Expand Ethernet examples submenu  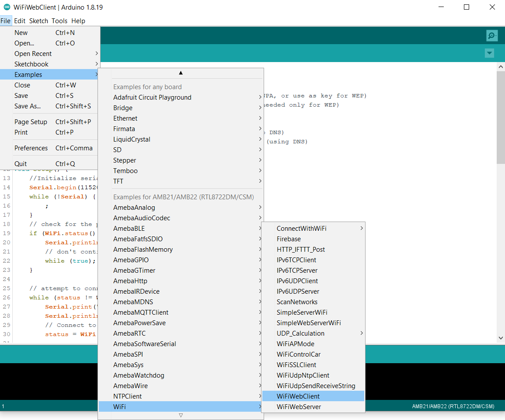click(181, 118)
